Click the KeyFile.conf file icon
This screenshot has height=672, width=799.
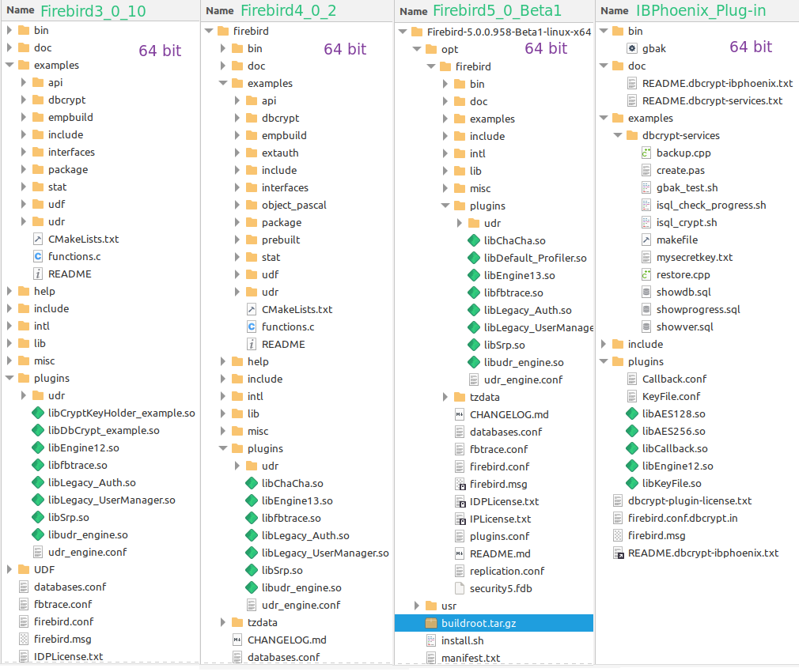[632, 396]
